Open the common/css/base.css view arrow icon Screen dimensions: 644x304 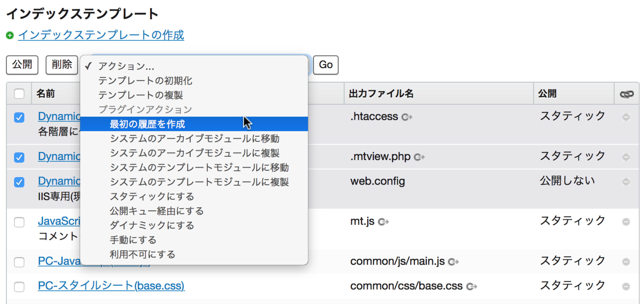point(471,287)
